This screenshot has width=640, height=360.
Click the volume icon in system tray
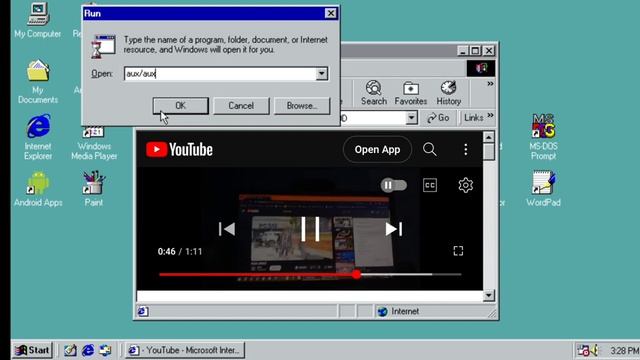pos(594,350)
